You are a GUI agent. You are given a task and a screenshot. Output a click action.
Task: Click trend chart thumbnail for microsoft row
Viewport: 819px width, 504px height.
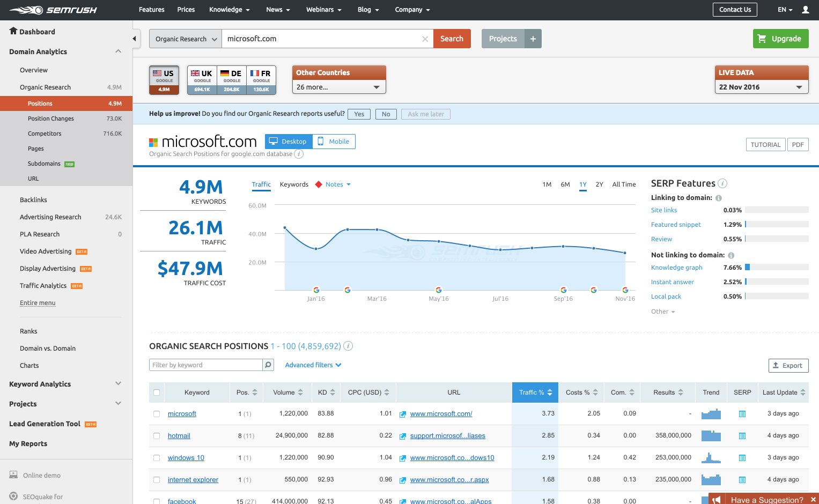[711, 414]
